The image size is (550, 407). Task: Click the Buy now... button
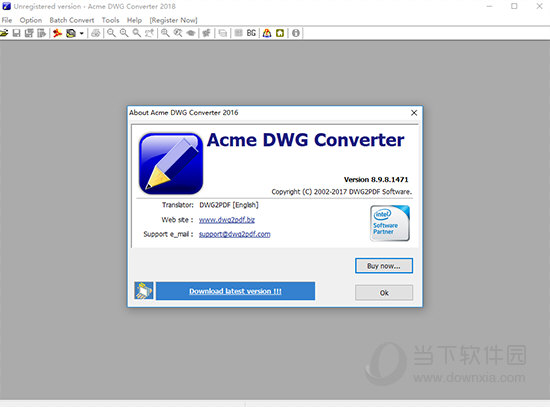tap(384, 266)
